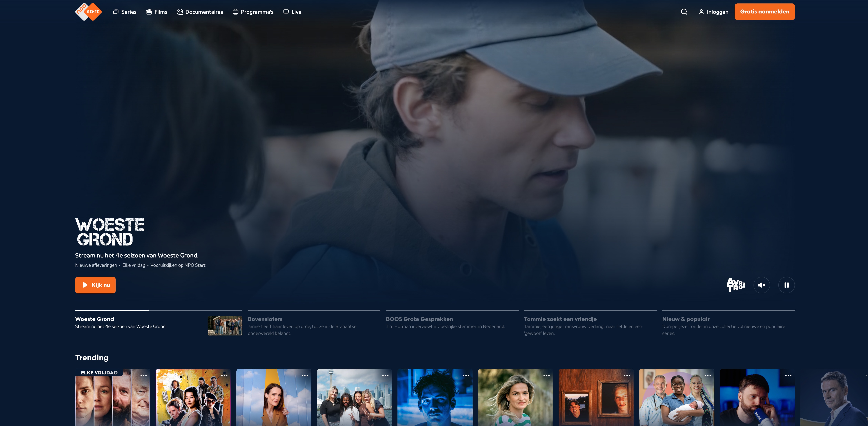
Task: Switch to BOOS Grote Gesprekken carousel tab
Action: pos(452,323)
